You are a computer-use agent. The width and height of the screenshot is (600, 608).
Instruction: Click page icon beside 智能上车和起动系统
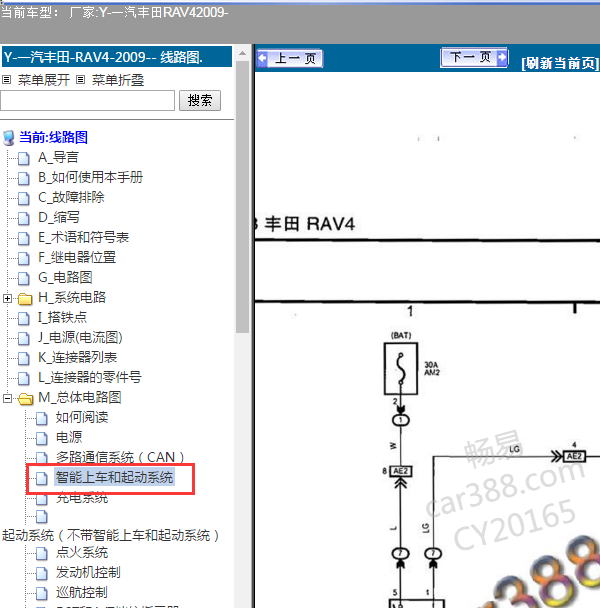click(x=41, y=478)
